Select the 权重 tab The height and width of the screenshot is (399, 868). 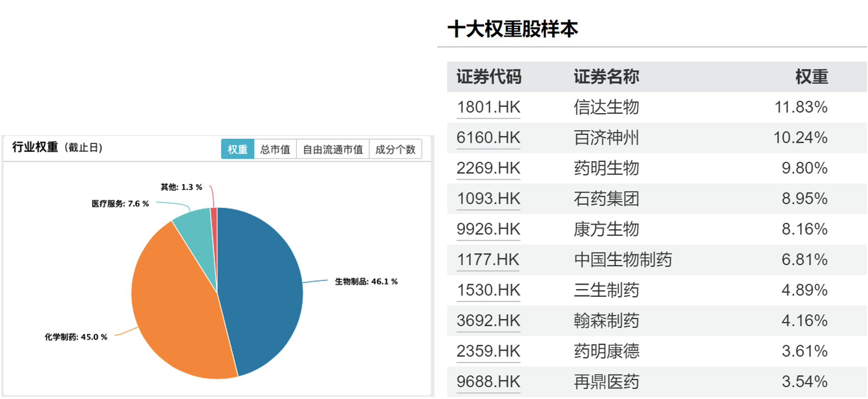coord(237,149)
